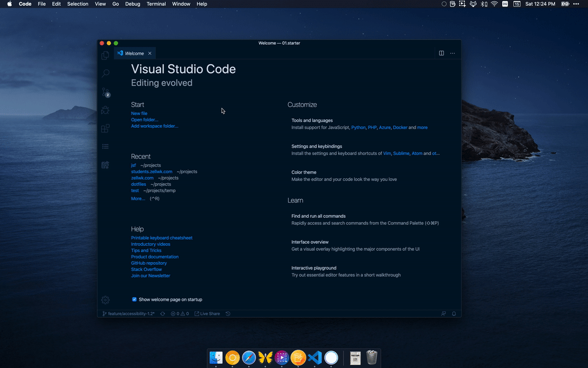Open notifications via the status bar bell

tap(453, 313)
